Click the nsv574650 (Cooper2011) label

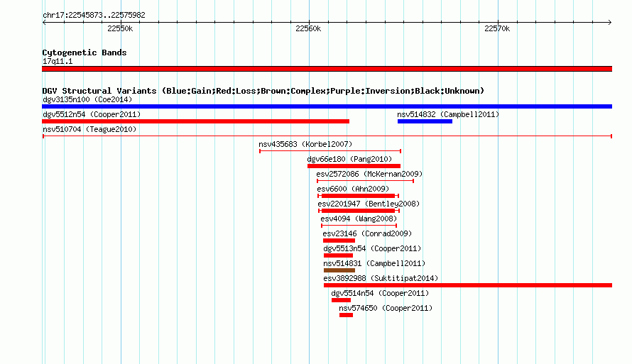click(x=386, y=308)
